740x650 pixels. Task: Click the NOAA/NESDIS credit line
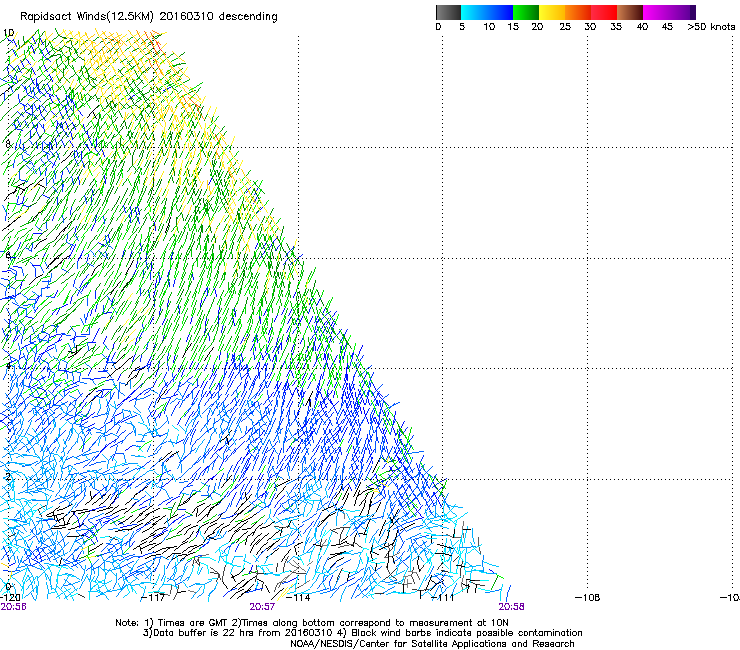(432, 644)
